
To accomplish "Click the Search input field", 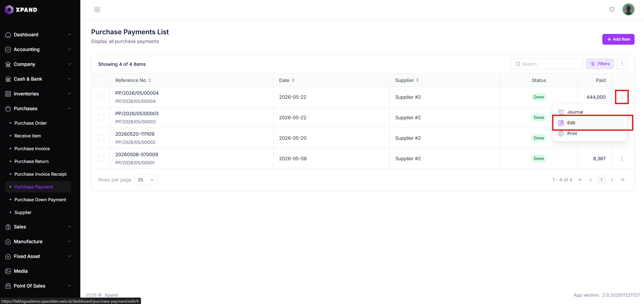I will coord(547,64).
